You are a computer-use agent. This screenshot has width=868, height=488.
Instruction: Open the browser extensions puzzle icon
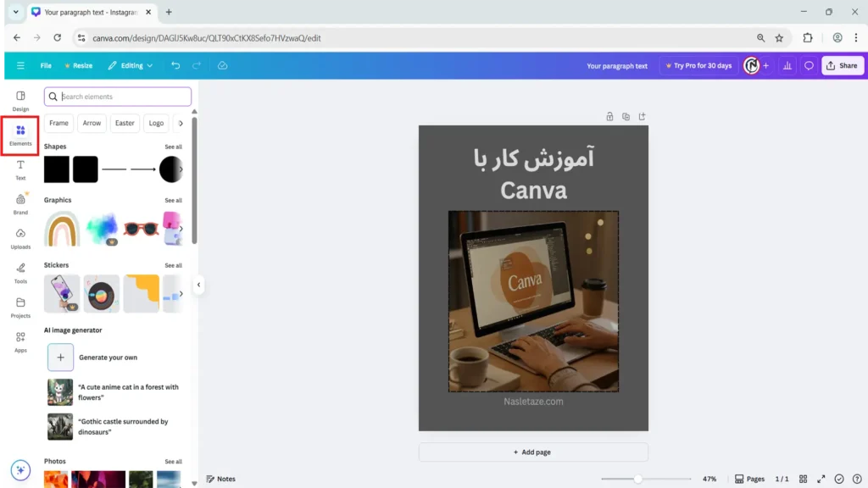point(808,37)
